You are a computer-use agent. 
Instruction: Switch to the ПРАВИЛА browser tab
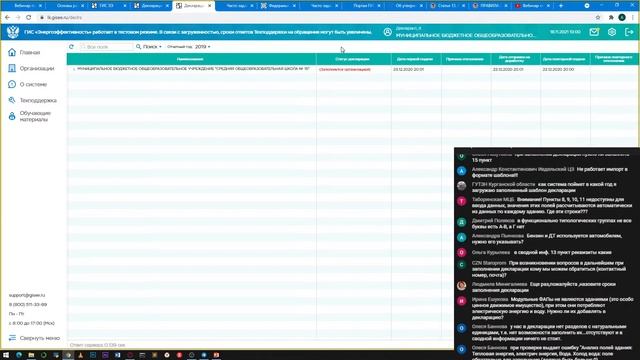tap(489, 6)
